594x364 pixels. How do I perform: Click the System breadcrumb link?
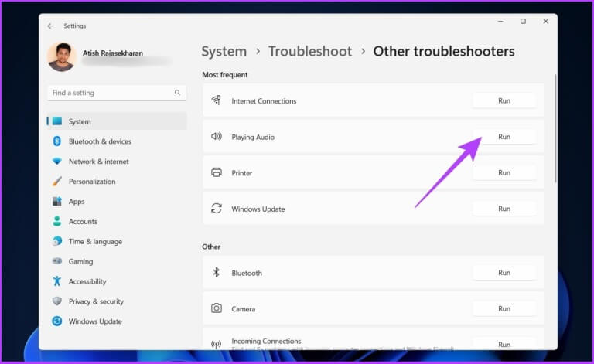coord(224,52)
